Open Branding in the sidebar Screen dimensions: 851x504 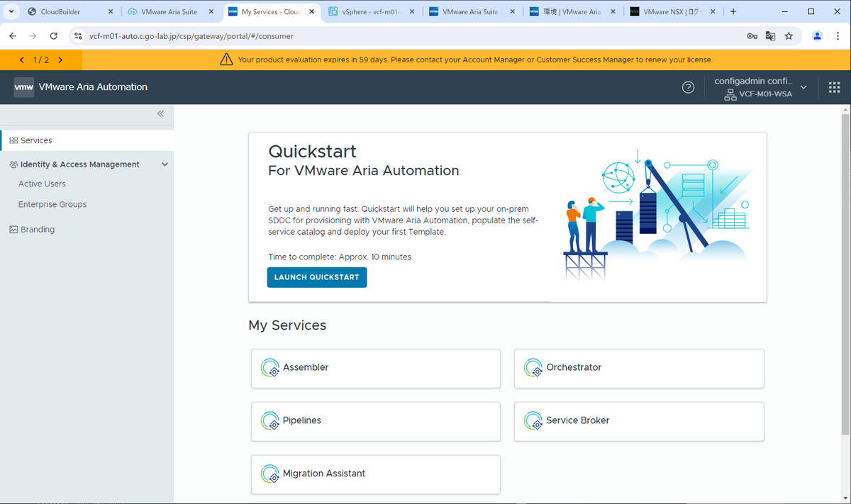[x=32, y=230]
